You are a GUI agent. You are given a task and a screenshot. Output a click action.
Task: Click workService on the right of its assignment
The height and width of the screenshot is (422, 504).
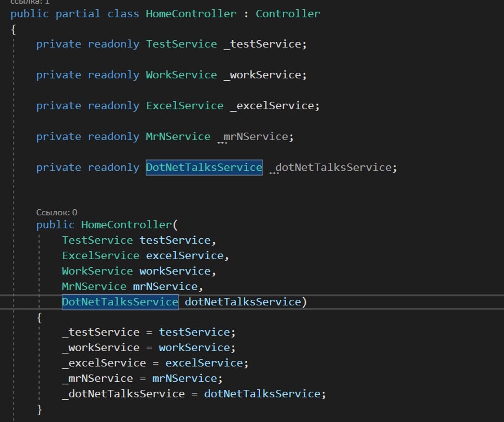coord(194,347)
